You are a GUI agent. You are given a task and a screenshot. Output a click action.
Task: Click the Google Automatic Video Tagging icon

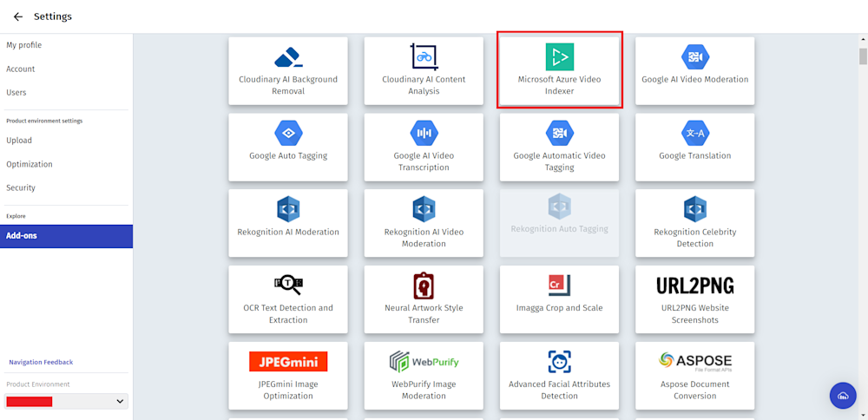tap(560, 133)
